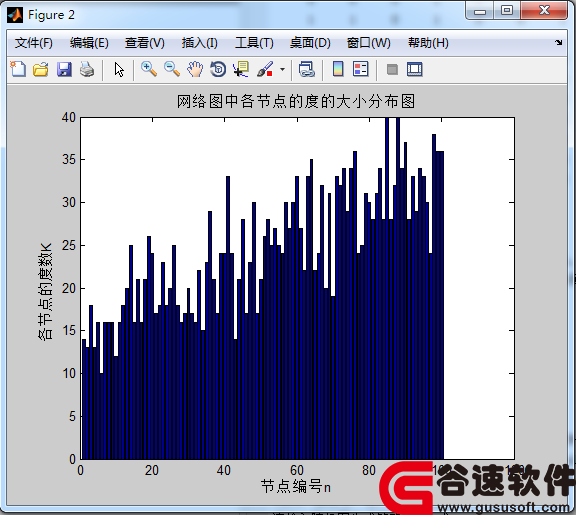
Task: Select the Brush data tool
Action: [265, 69]
